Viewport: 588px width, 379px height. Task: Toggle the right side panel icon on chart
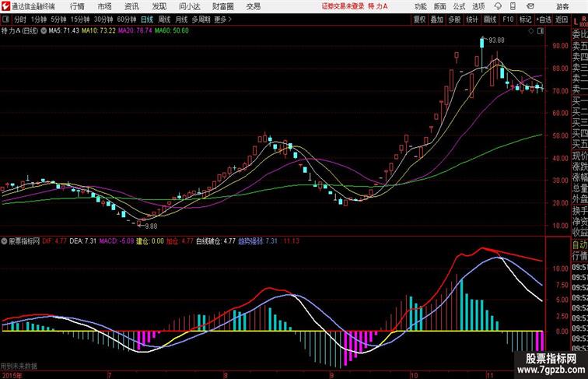coord(540,31)
